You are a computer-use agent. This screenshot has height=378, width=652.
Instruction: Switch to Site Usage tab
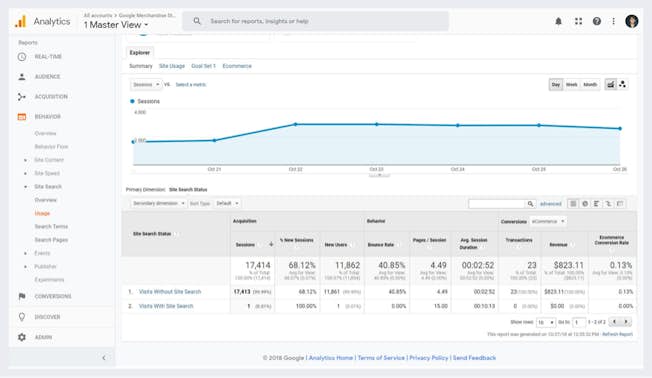point(172,66)
